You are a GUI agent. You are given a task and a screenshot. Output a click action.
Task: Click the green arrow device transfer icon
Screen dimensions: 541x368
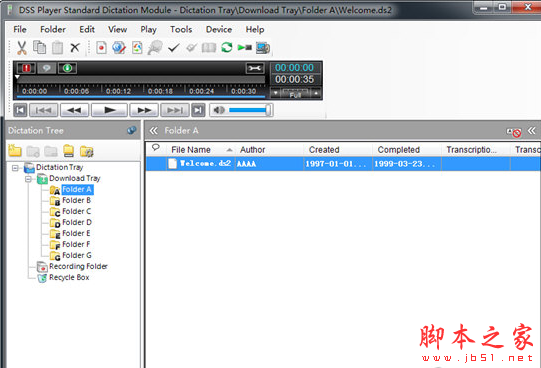click(x=245, y=47)
